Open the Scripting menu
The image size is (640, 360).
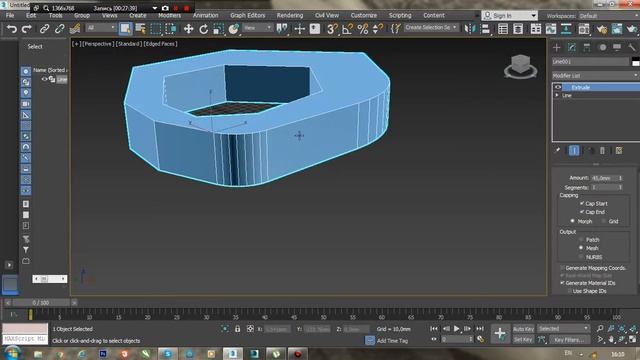400,16
